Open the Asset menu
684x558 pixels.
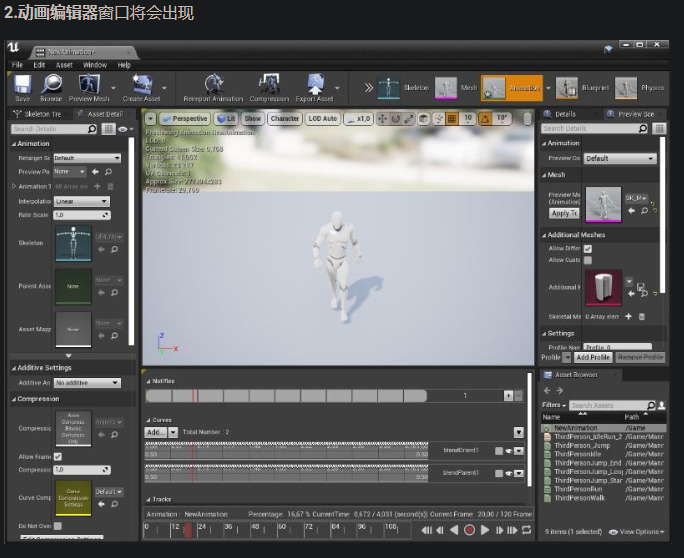pos(64,65)
